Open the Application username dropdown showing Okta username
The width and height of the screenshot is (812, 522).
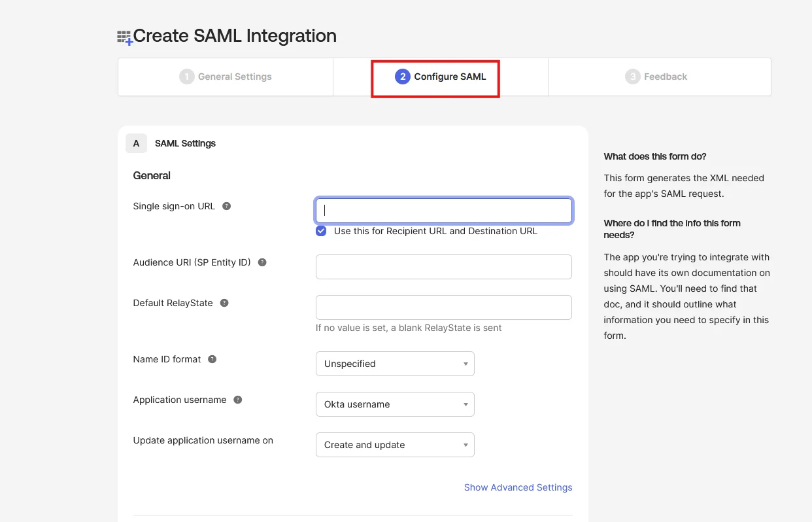395,404
